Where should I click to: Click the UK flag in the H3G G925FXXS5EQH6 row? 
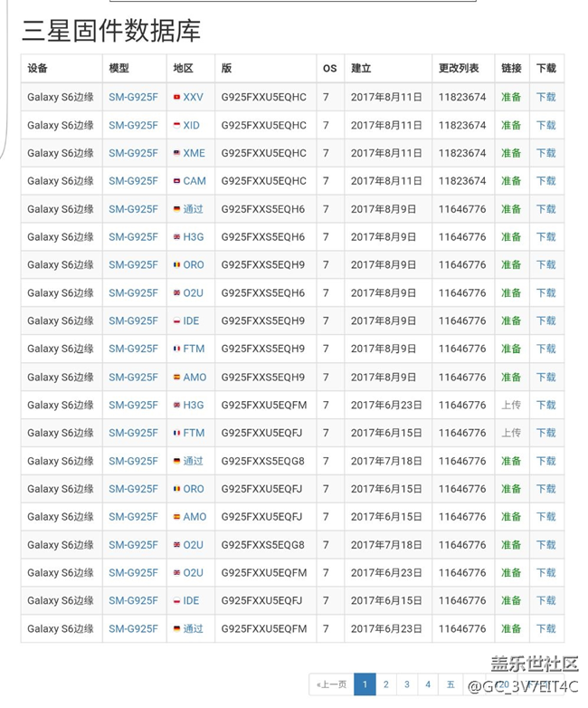[177, 237]
